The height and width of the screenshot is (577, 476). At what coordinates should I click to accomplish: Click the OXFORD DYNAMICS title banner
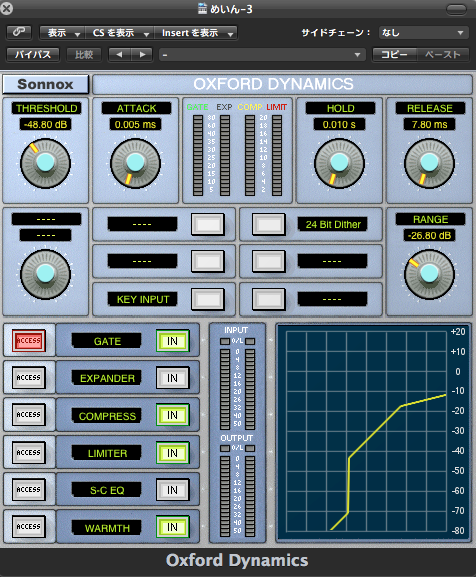(282, 84)
